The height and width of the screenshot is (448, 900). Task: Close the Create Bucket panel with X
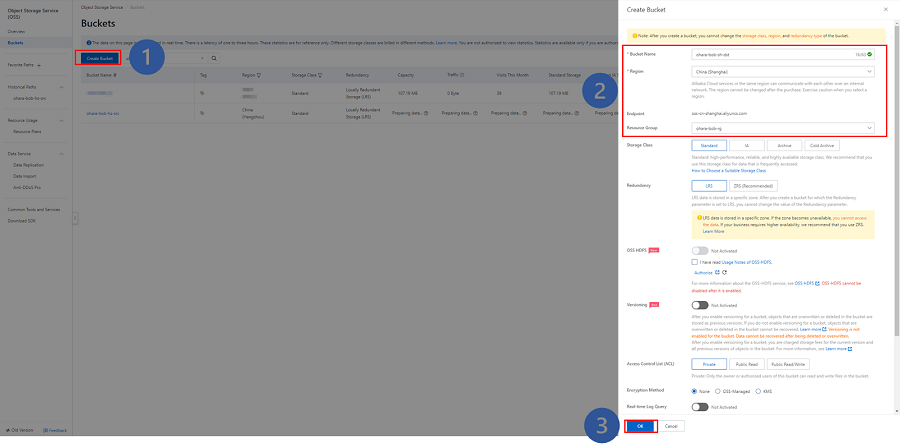(885, 10)
